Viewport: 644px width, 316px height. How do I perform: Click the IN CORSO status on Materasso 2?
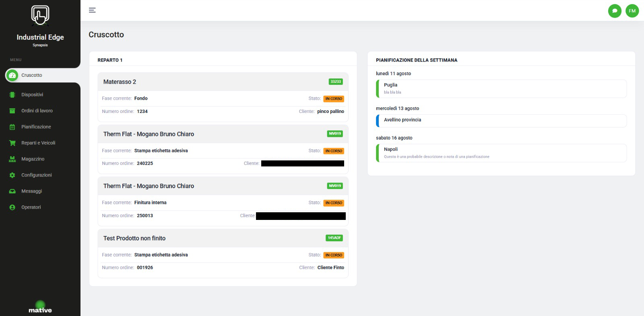tap(334, 98)
